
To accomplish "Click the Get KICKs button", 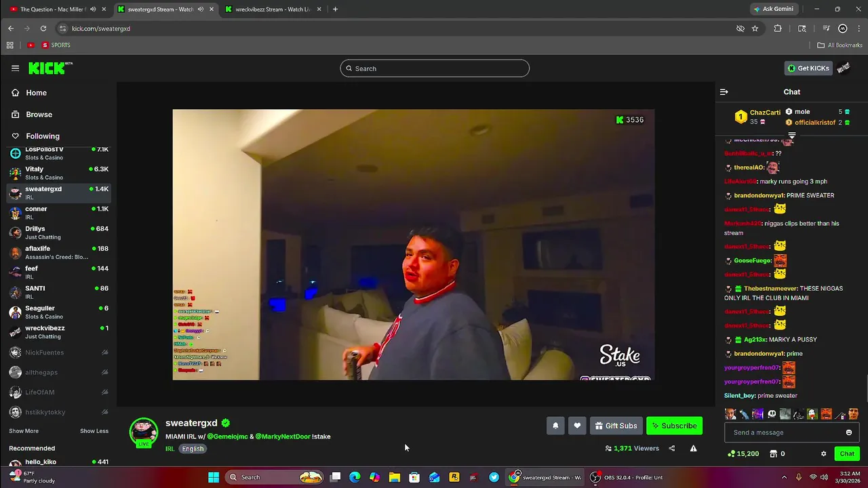I will click(x=808, y=68).
